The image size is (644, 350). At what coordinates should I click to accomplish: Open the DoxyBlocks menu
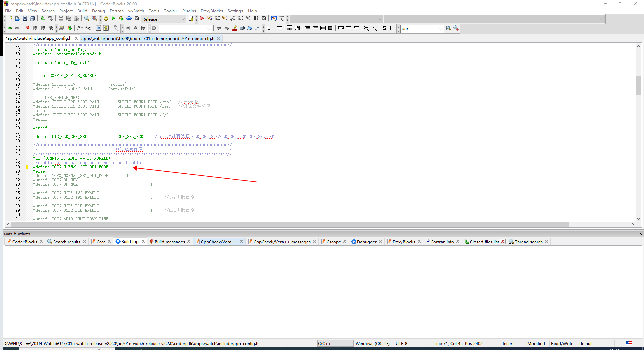[212, 11]
